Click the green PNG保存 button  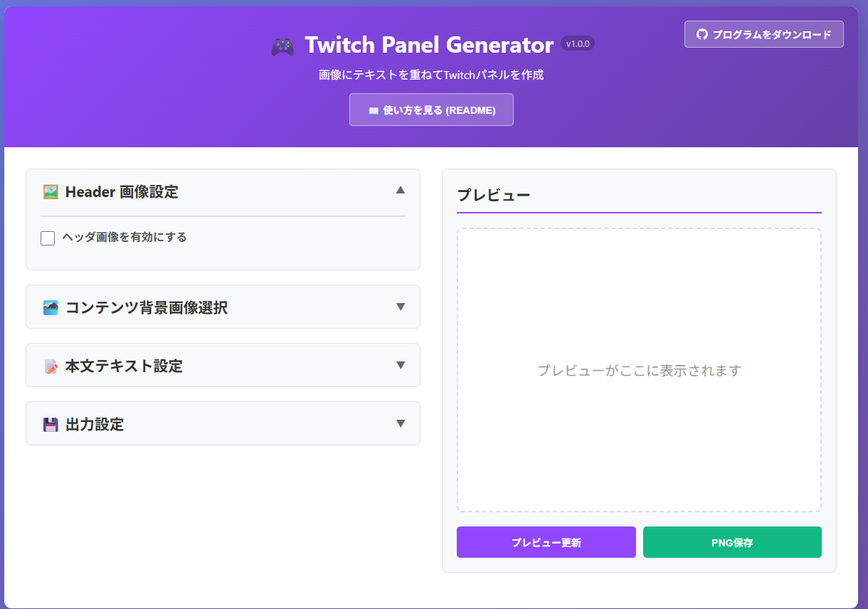click(x=732, y=542)
